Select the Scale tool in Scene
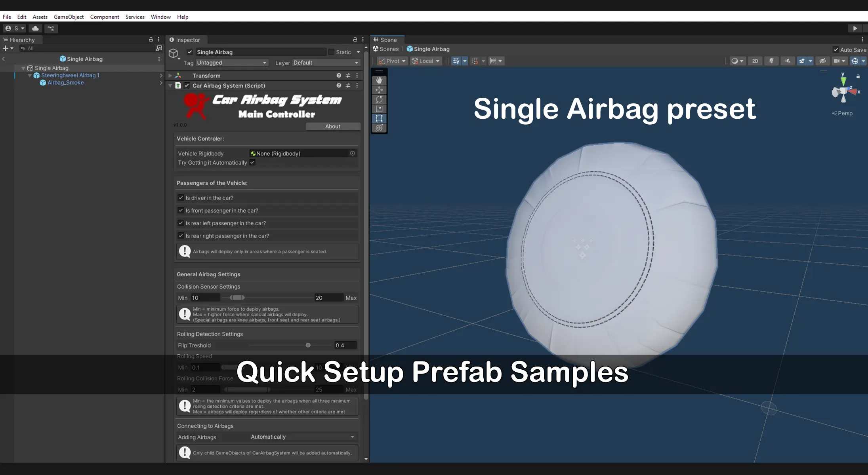The width and height of the screenshot is (868, 475). click(379, 109)
